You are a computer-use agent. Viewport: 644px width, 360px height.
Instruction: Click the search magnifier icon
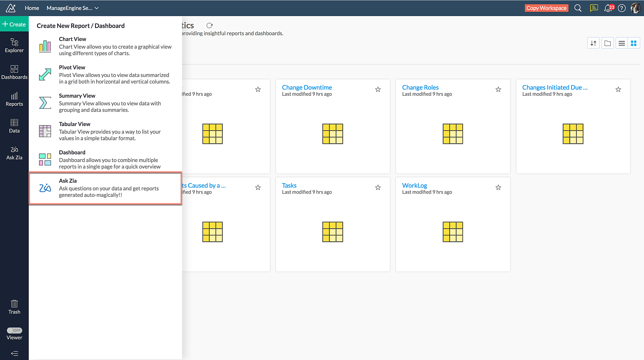[x=578, y=8]
